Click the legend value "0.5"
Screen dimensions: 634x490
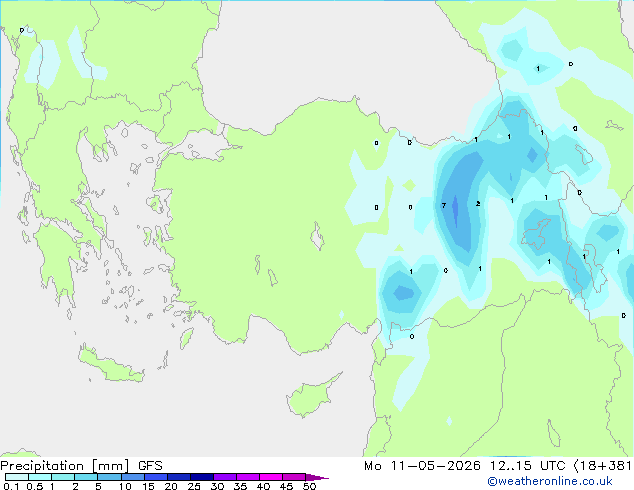point(35,486)
